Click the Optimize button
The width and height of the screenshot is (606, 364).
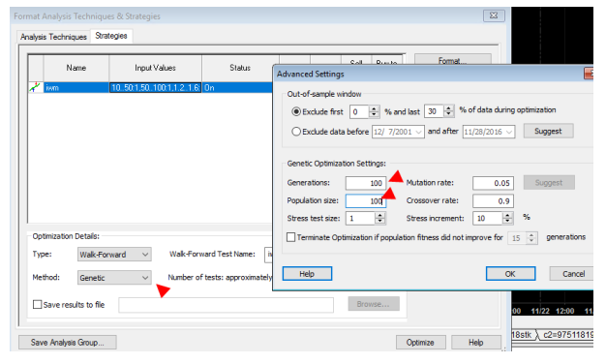pos(420,343)
